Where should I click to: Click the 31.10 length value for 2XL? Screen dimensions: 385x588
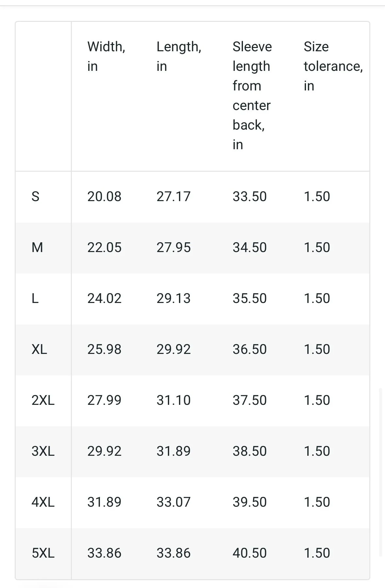pos(173,400)
